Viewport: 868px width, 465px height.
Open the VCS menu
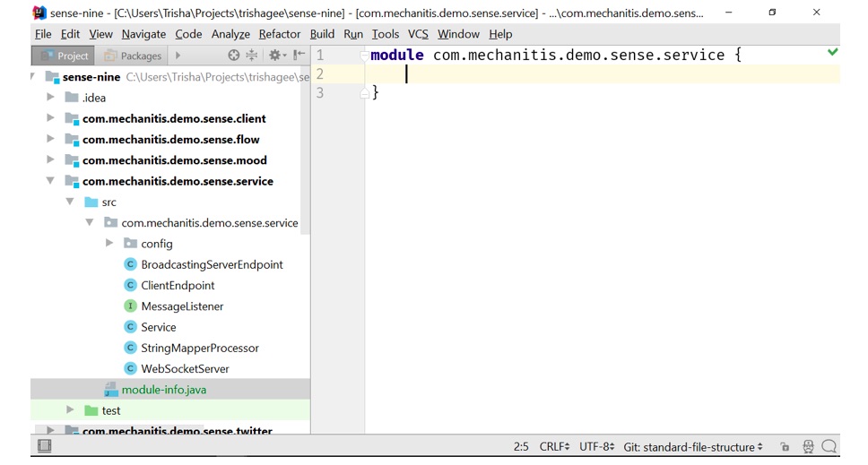click(x=418, y=34)
